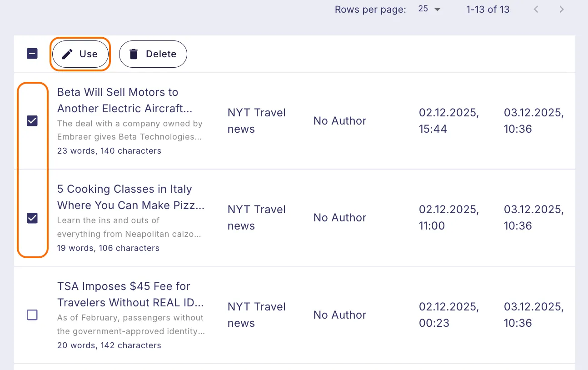Uncheck the 5 Cooking Classes in Italy checkbox
The image size is (588, 370).
pyautogui.click(x=32, y=218)
